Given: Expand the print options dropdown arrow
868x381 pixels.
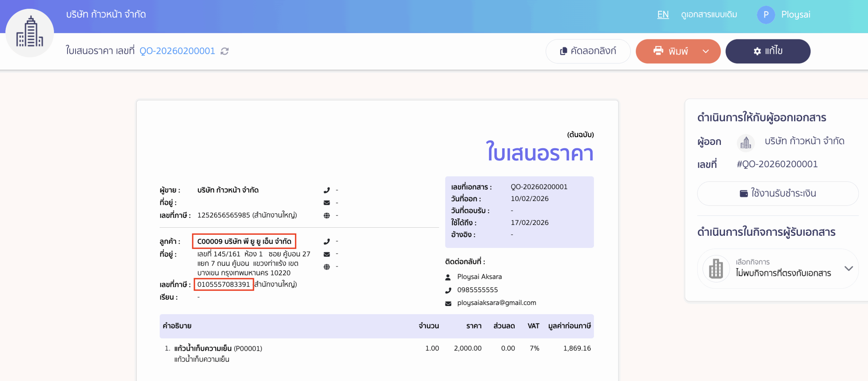Looking at the screenshot, I should click(x=706, y=51).
